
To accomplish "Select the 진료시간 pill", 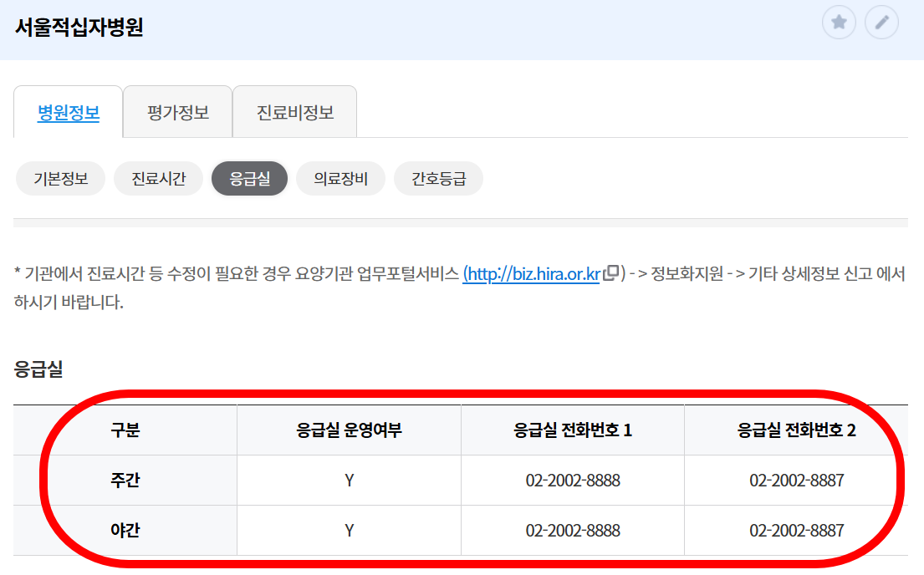I will (159, 179).
